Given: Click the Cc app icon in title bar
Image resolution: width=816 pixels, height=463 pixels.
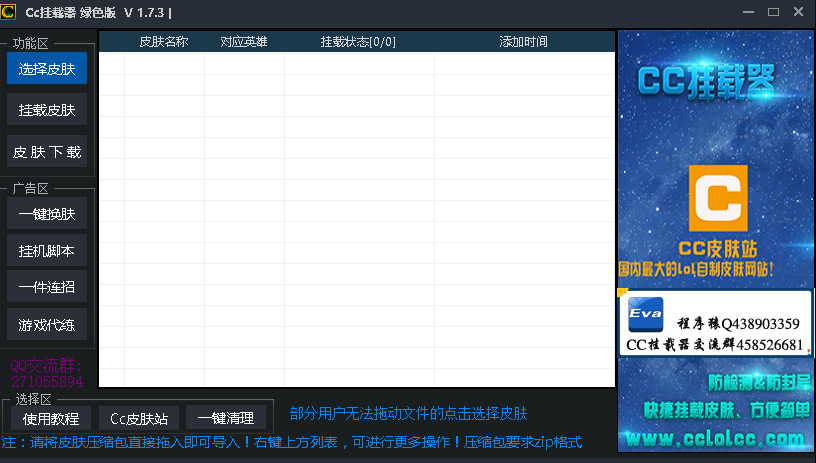Looking at the screenshot, I should [x=8, y=11].
